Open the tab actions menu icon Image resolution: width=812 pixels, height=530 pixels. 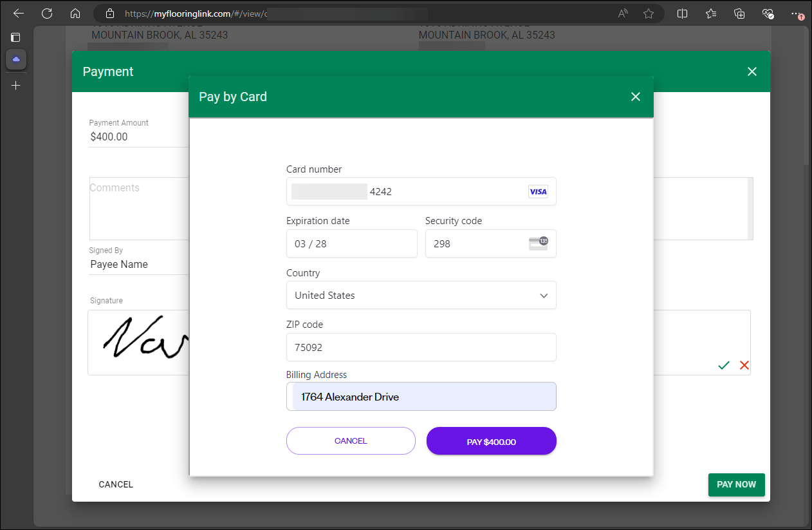click(x=15, y=37)
